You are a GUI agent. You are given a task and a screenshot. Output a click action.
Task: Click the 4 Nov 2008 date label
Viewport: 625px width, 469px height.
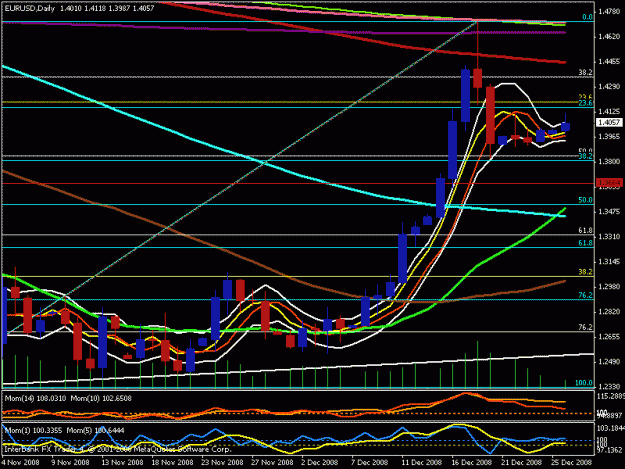pos(20,462)
